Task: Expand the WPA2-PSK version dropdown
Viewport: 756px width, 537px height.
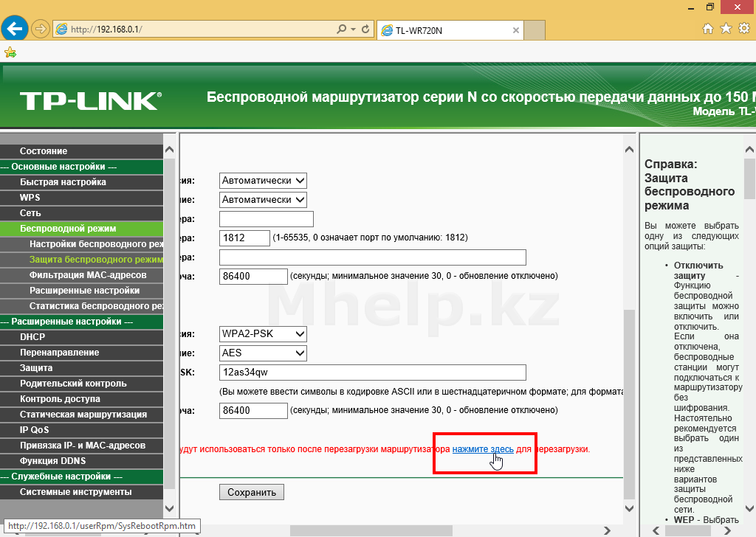Action: [x=263, y=333]
